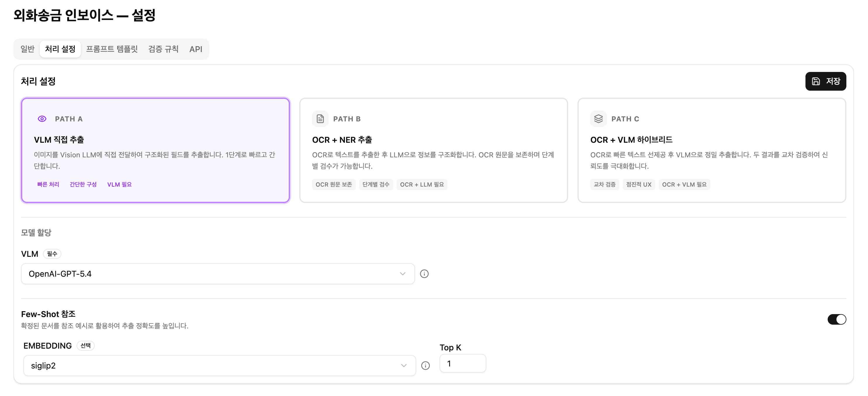Open the 프롬프트 템플릿 tab

pyautogui.click(x=112, y=49)
